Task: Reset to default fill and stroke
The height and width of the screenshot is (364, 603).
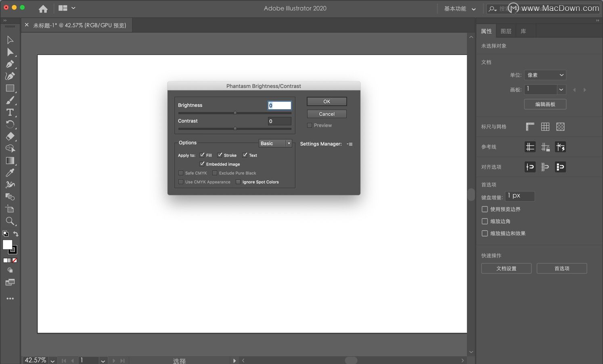Action: 5,234
